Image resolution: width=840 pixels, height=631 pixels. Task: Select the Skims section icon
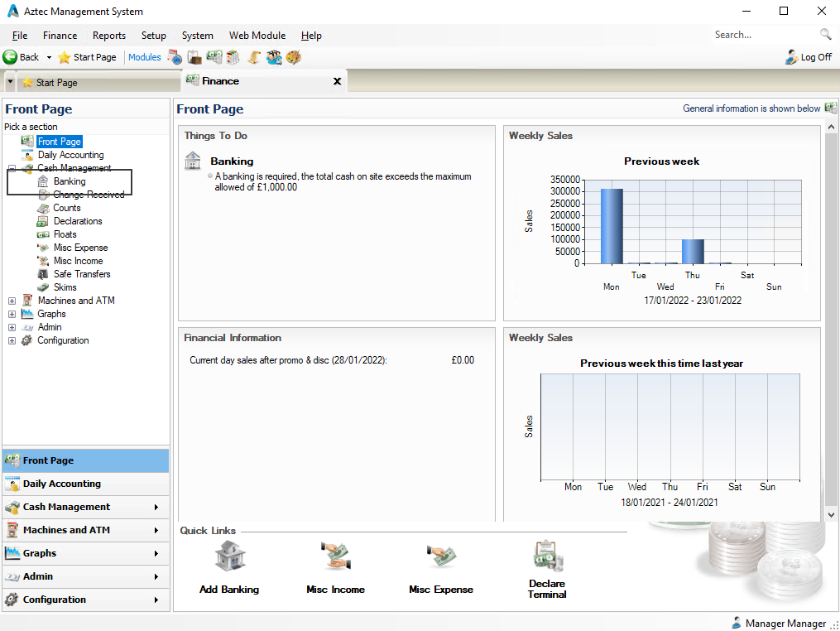click(44, 287)
